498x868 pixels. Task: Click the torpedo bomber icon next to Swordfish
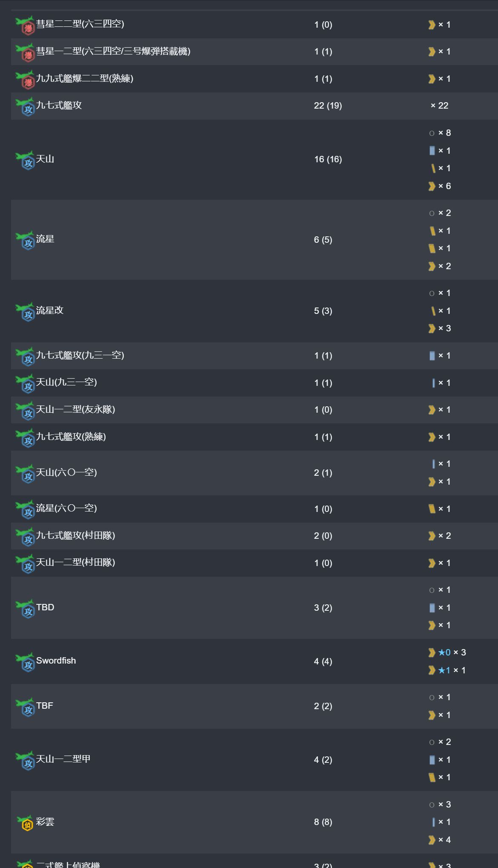25,662
